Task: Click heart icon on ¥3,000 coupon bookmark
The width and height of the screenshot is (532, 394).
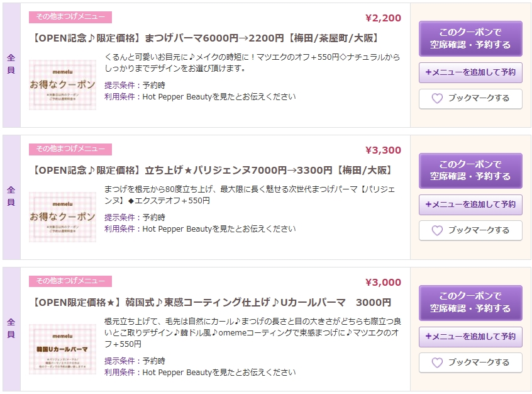Action: click(437, 363)
